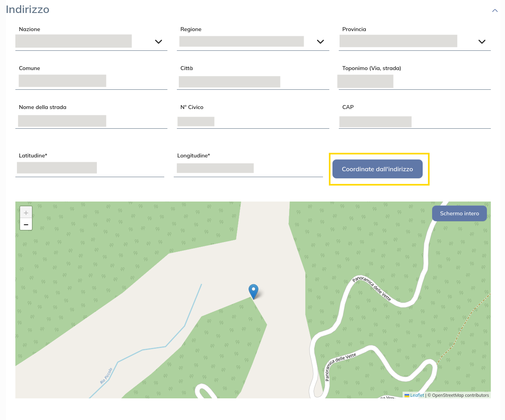
Task: Focus the CAP input field
Action: pos(414,121)
